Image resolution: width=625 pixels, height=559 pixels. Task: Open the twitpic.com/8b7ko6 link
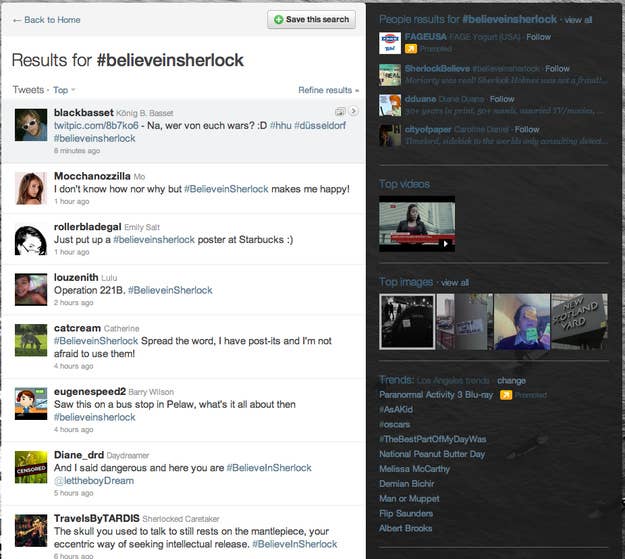(96, 126)
